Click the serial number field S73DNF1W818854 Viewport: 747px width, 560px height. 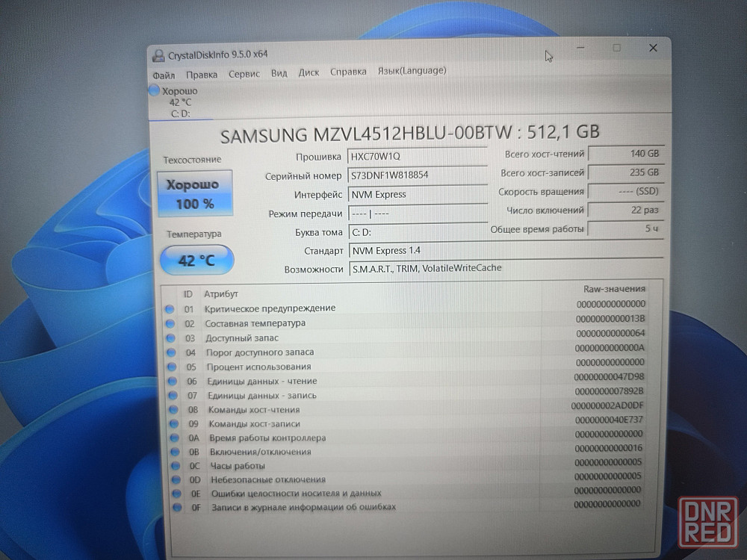418,175
